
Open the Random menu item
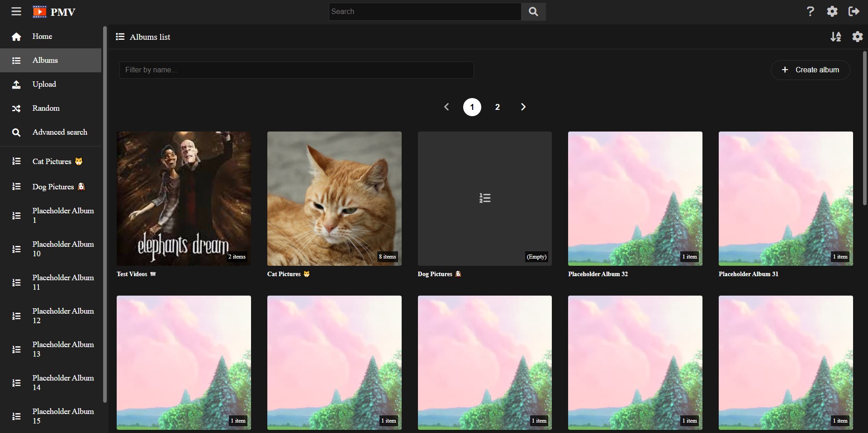point(51,108)
